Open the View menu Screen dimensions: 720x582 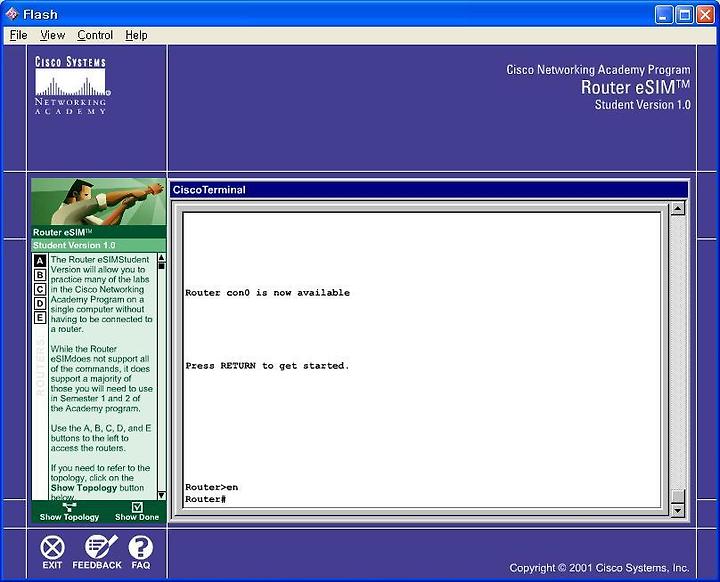pyautogui.click(x=52, y=35)
